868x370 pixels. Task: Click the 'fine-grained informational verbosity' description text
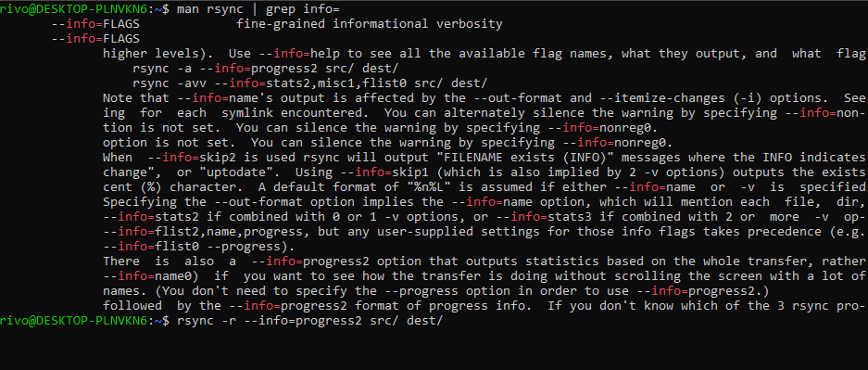pyautogui.click(x=370, y=24)
